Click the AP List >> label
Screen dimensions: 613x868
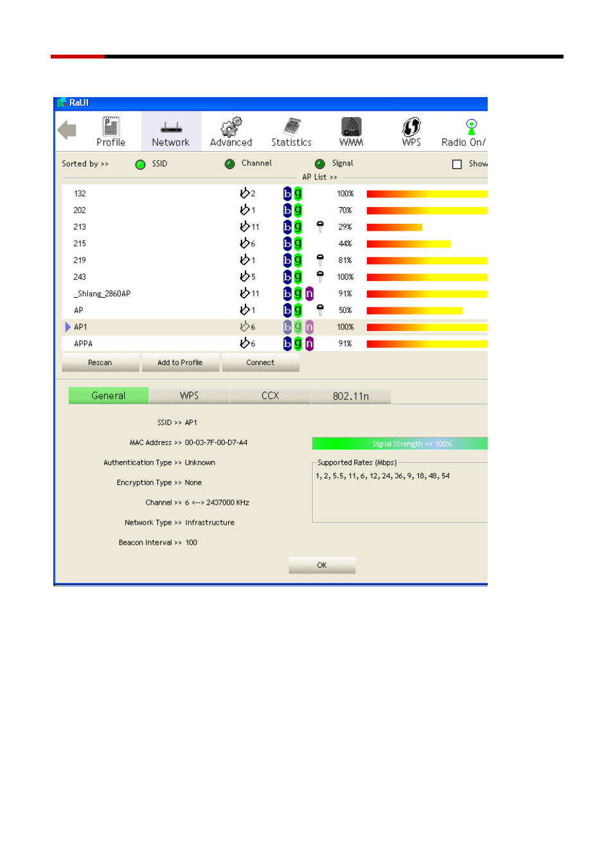coord(319,177)
